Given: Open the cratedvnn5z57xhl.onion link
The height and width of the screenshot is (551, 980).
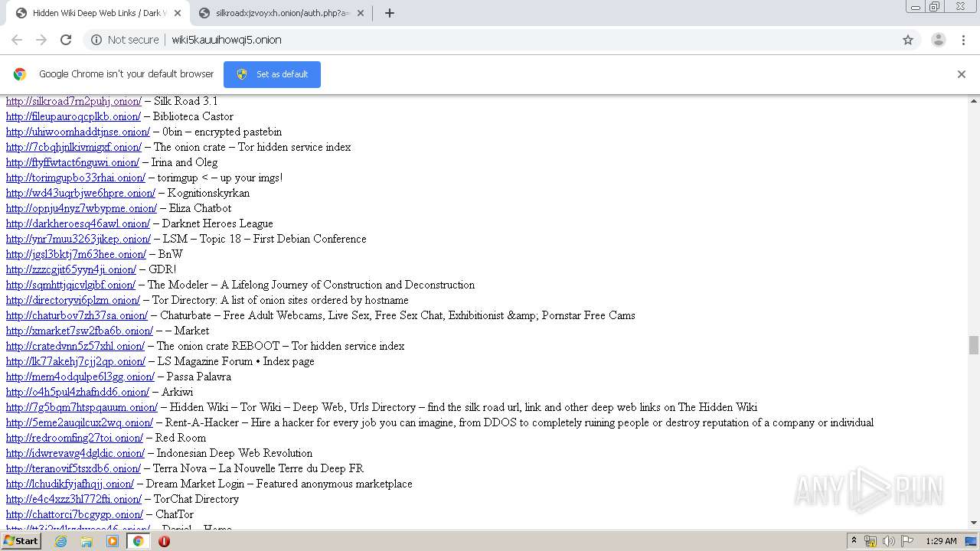Looking at the screenshot, I should click(x=75, y=346).
